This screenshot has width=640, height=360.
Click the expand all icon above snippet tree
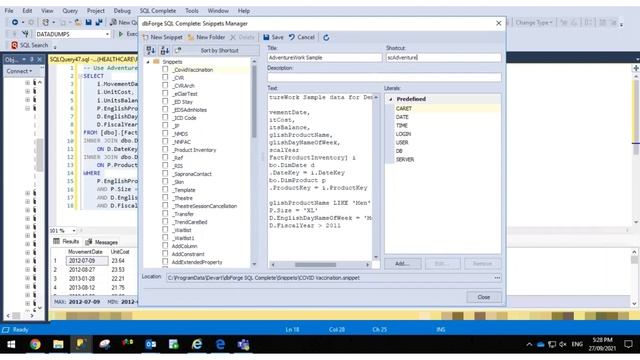point(151,50)
